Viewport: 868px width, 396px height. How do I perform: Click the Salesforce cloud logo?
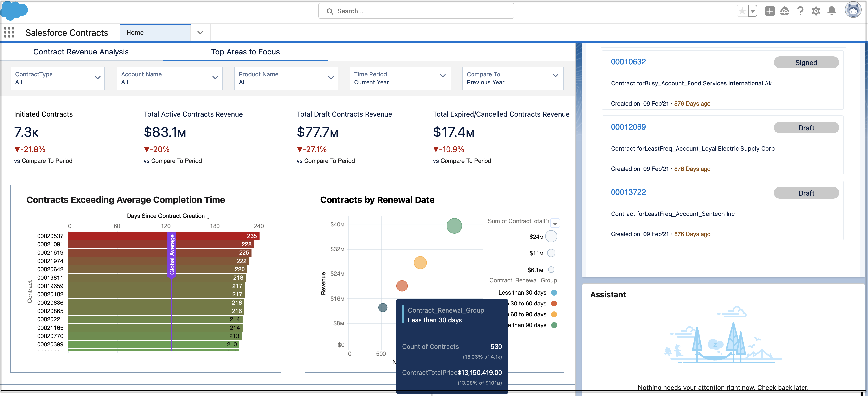coord(14,11)
